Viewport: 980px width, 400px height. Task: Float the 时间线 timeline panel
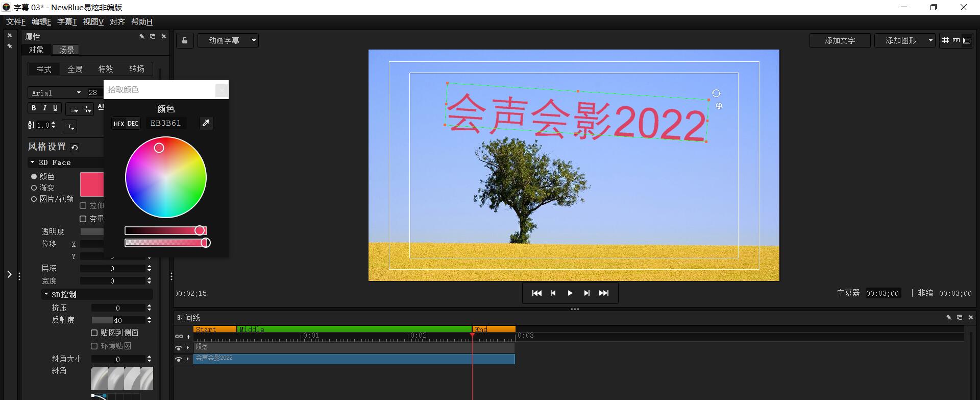(960, 317)
